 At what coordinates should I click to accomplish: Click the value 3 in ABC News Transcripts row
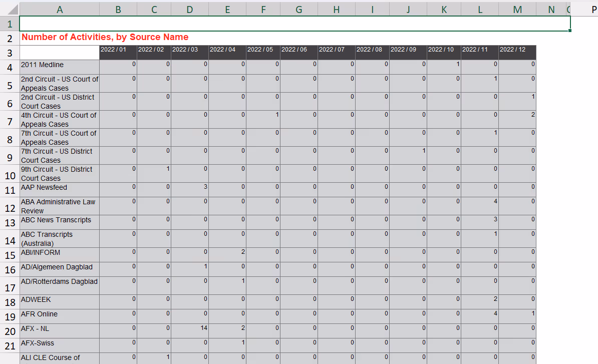click(480, 222)
